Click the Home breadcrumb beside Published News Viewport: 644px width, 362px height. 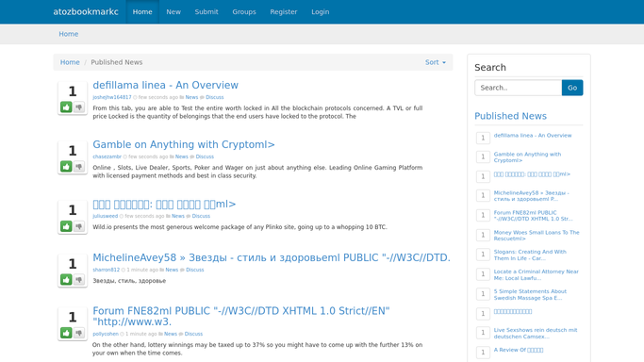[x=70, y=62]
